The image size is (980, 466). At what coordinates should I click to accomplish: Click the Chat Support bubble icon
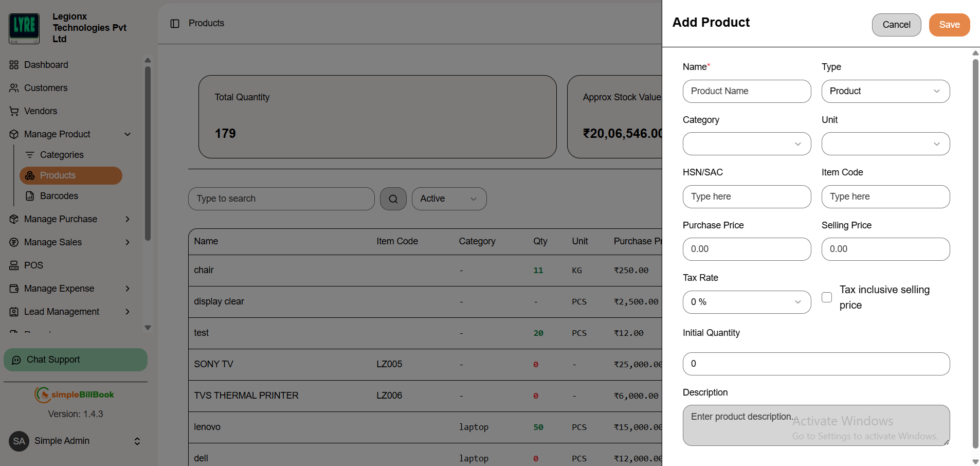(x=16, y=360)
